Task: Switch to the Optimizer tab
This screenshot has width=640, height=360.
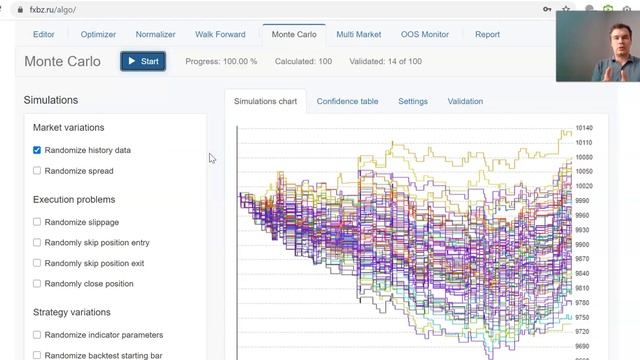Action: tap(98, 34)
